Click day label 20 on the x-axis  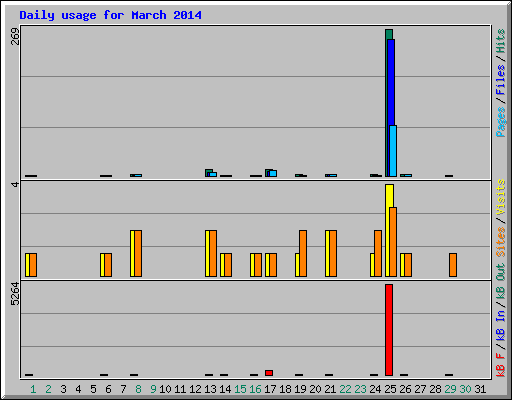tap(315, 389)
